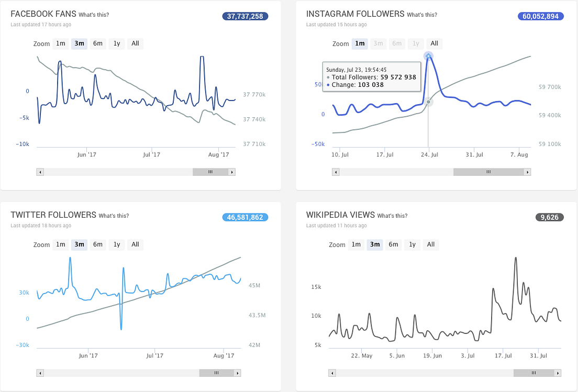Viewport: 578px width, 392px height.
Task: Select 1m zoom on the Wikipedia Views chart
Action: point(356,244)
